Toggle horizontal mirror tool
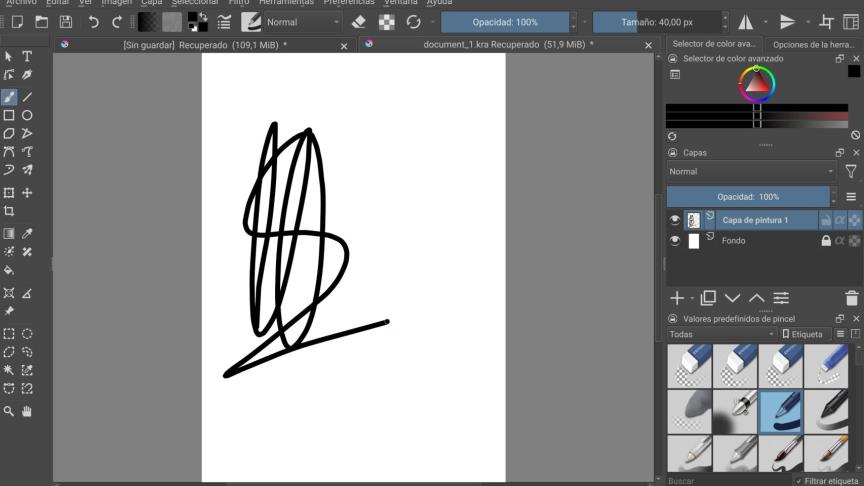 pyautogui.click(x=746, y=22)
